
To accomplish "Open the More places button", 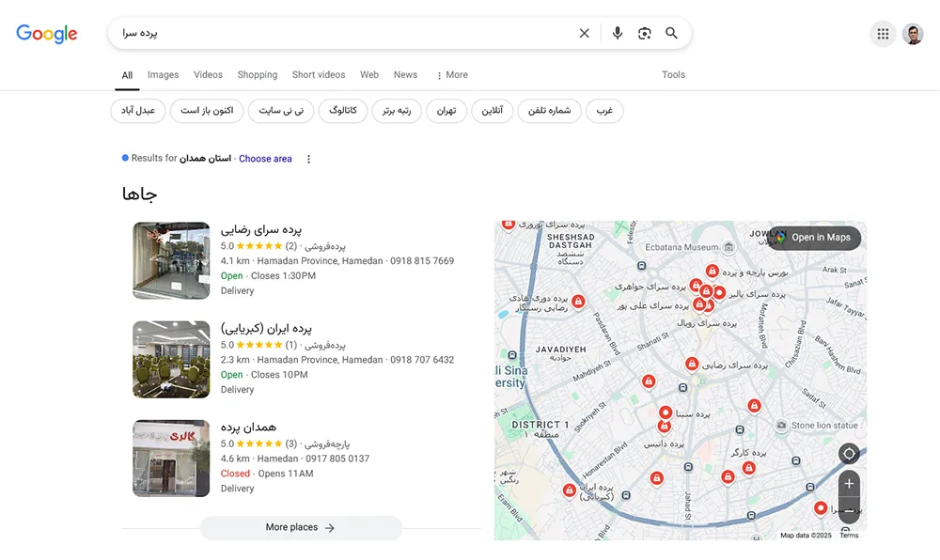I will 301,528.
